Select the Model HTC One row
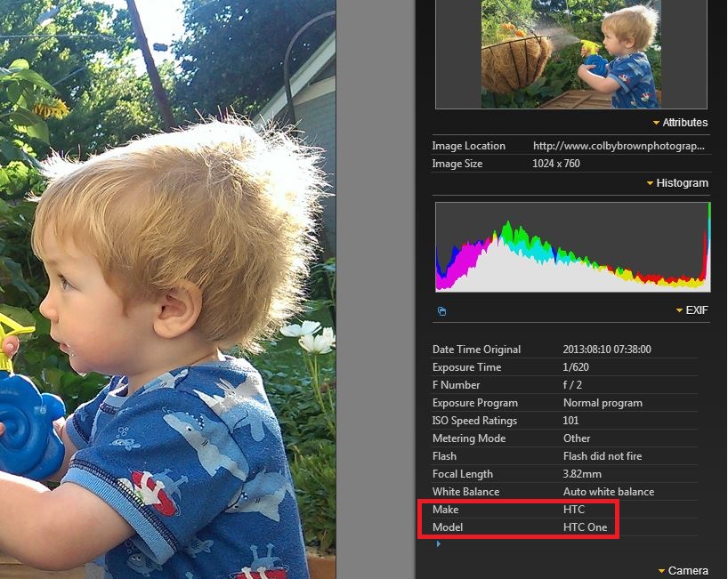 564,527
